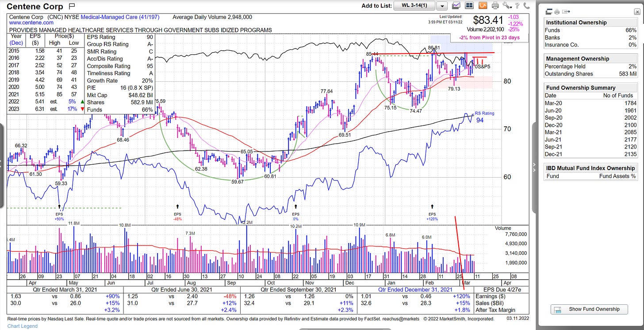Click the EPS -48% marker arrow
Screen dimensions: 644x330
(x=178, y=206)
